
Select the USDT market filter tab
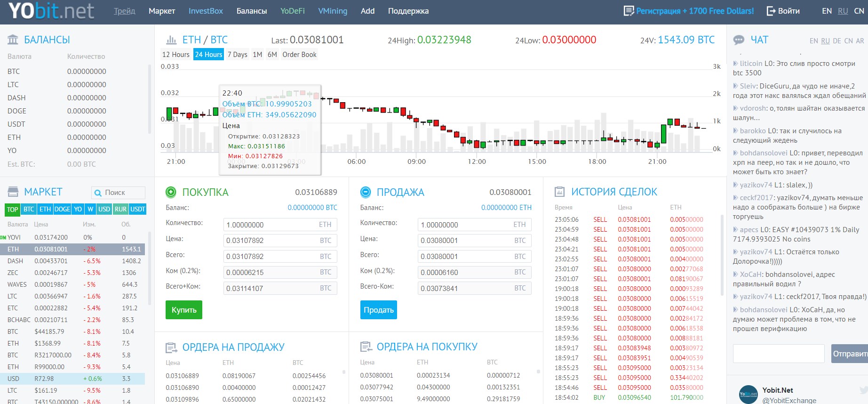click(x=138, y=209)
